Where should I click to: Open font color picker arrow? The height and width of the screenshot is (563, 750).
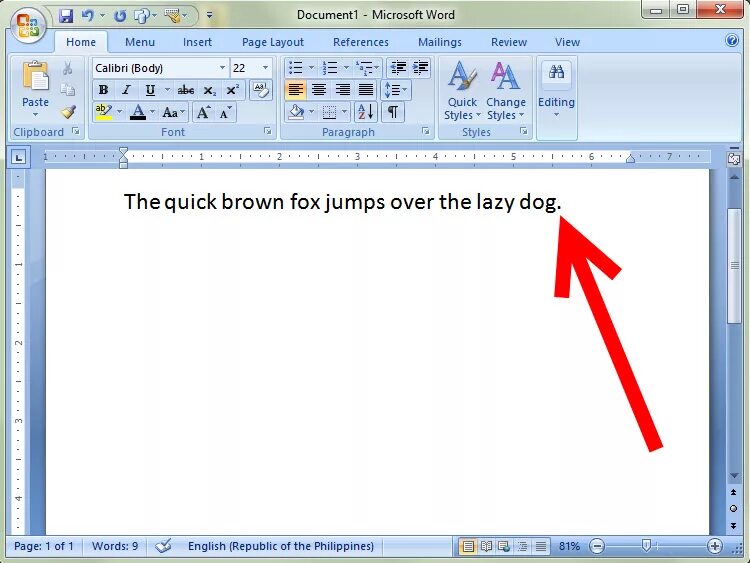coord(153,113)
